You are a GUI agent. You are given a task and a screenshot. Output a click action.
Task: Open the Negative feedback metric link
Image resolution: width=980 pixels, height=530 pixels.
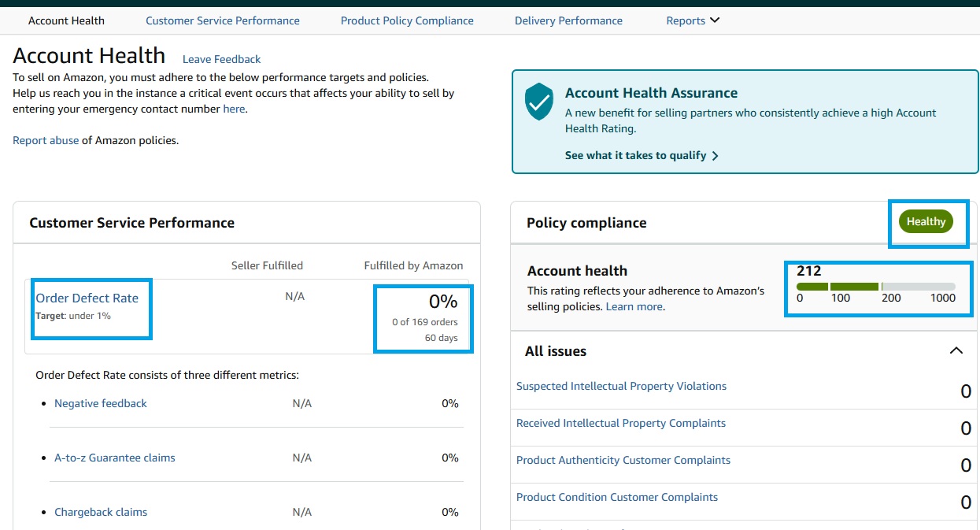(x=101, y=403)
